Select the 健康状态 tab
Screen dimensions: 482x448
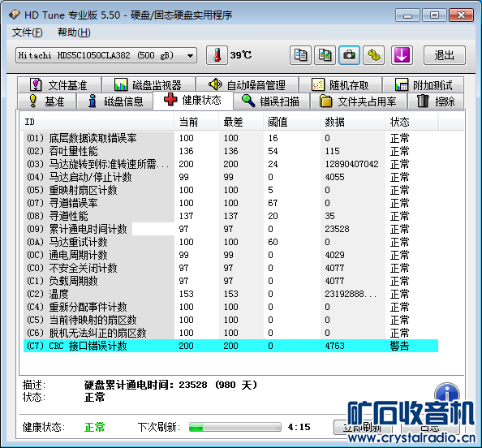pos(193,100)
